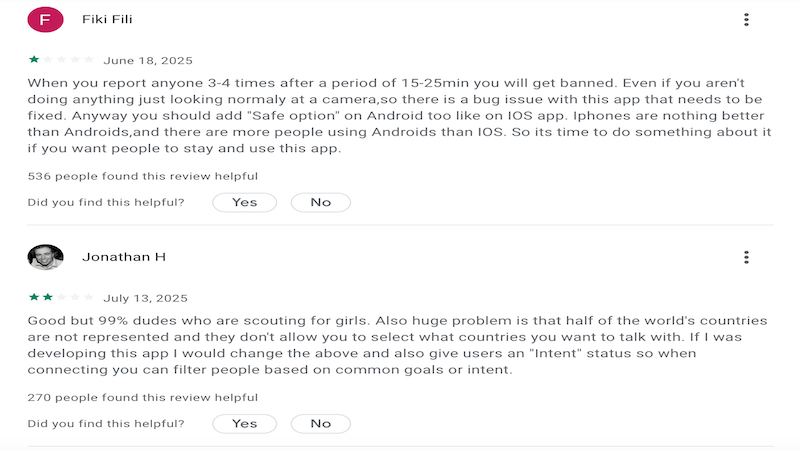Click '536 people found this review helpful'
Image resolution: width=800 pixels, height=450 pixels.
click(x=143, y=177)
